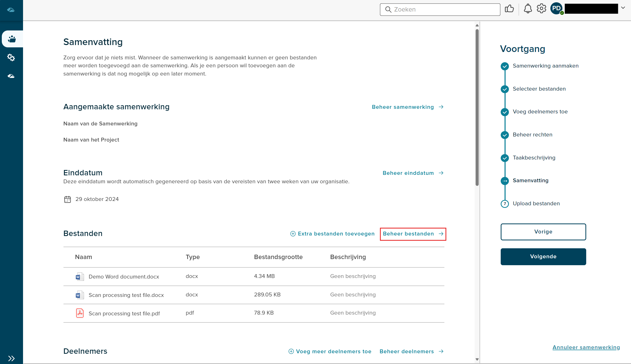Click Extra bestanden toevoegen
Screen dimensions: 631x364
click(332, 234)
